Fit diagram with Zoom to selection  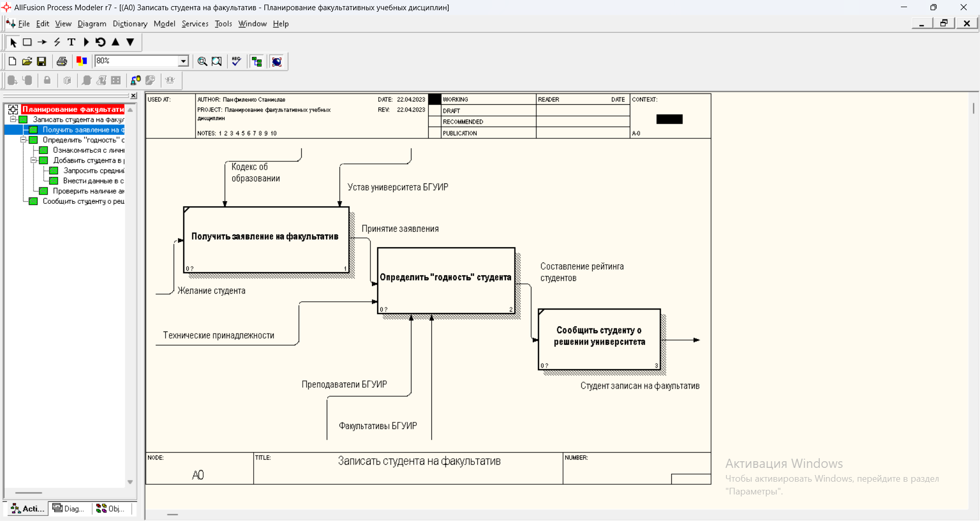pos(217,61)
